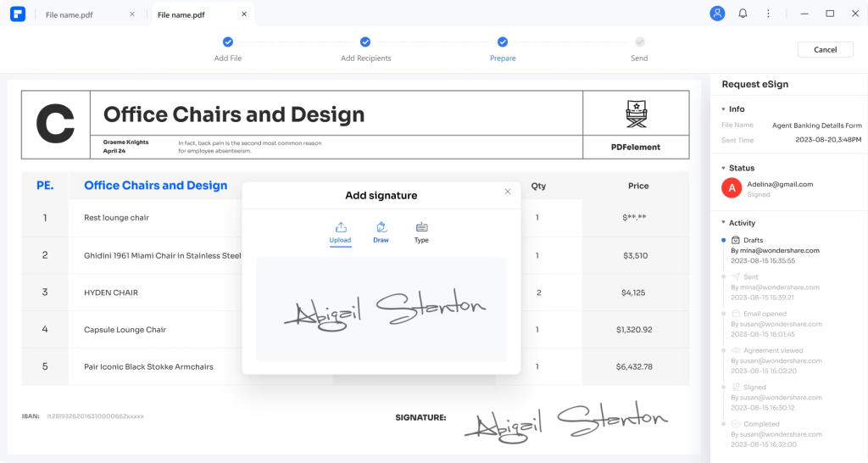Open the notifications bell icon

(743, 14)
